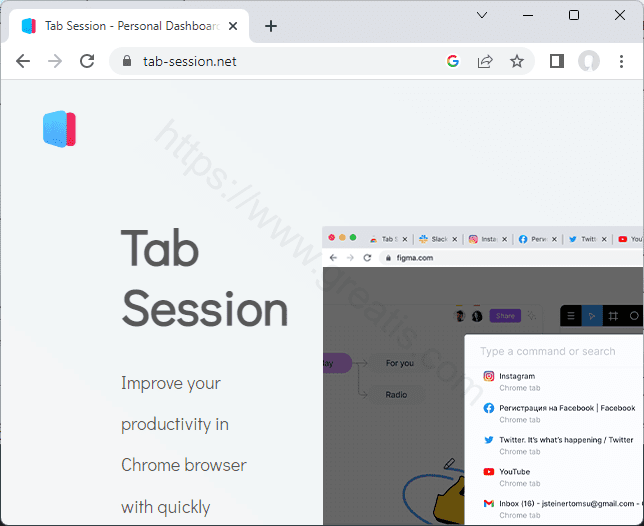The image size is (644, 526).
Task: Open the Chrome profile avatar
Action: [x=589, y=61]
